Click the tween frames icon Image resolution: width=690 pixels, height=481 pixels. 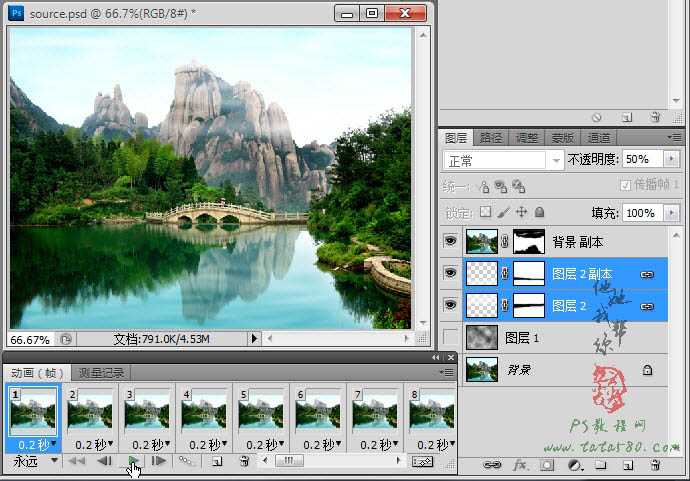click(186, 461)
